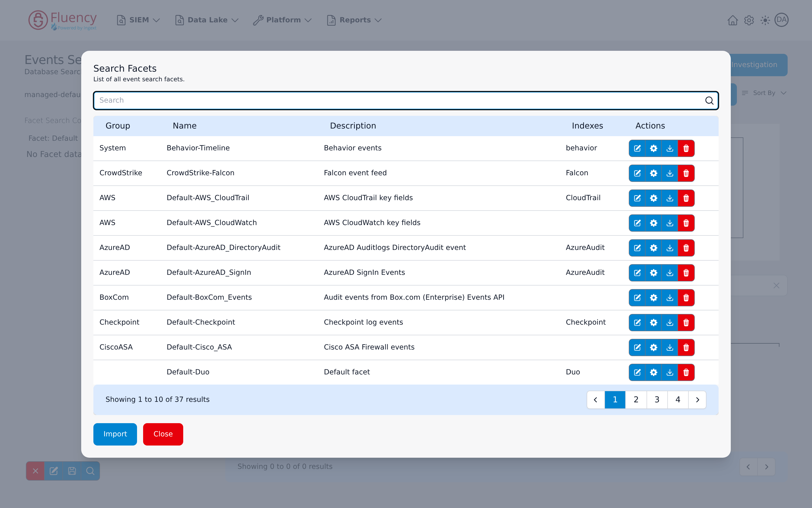Delete the CrowdStrike-Falcon facet
The image size is (812, 508).
[686, 173]
